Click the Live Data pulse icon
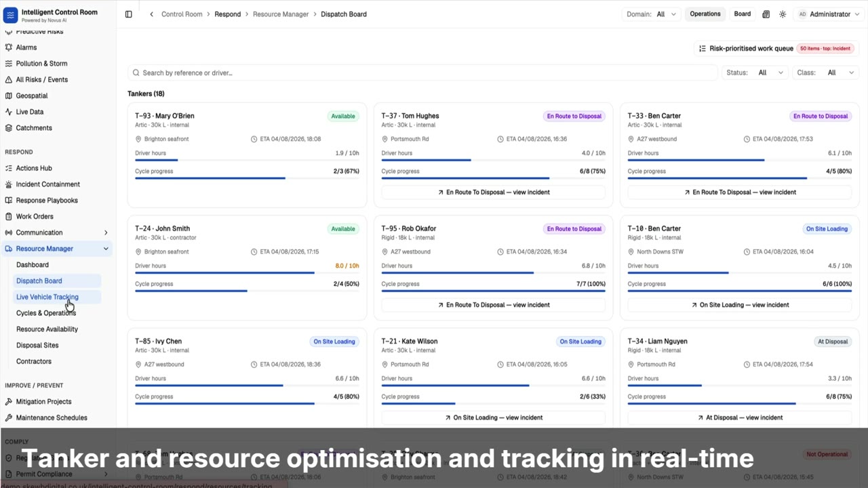Screen dimensions: 868x488 coord(9,112)
